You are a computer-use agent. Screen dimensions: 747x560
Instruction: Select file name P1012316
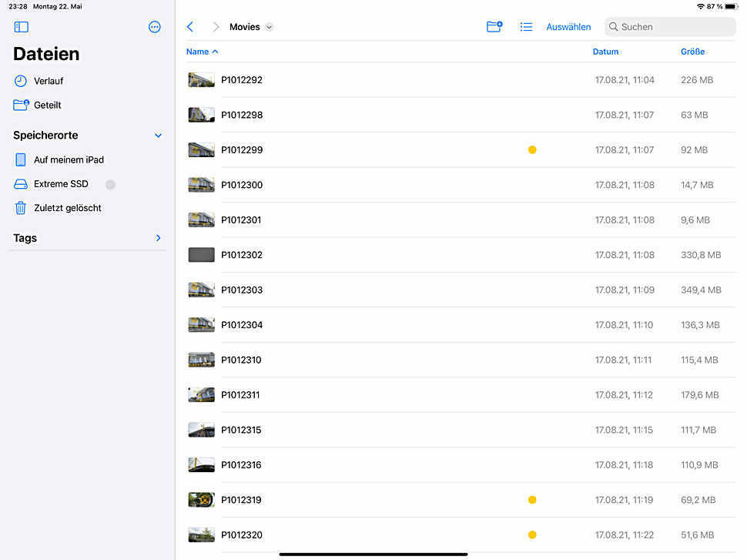tap(241, 465)
